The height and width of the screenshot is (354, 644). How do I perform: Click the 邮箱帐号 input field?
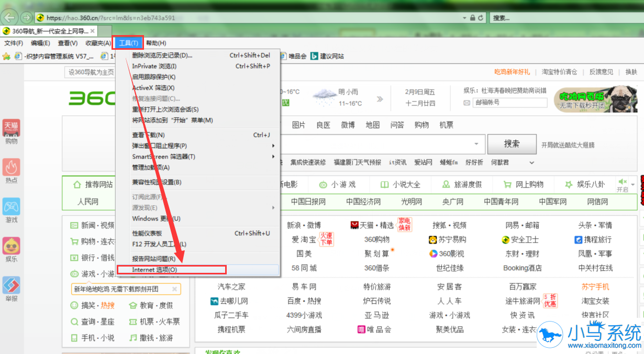(x=510, y=103)
